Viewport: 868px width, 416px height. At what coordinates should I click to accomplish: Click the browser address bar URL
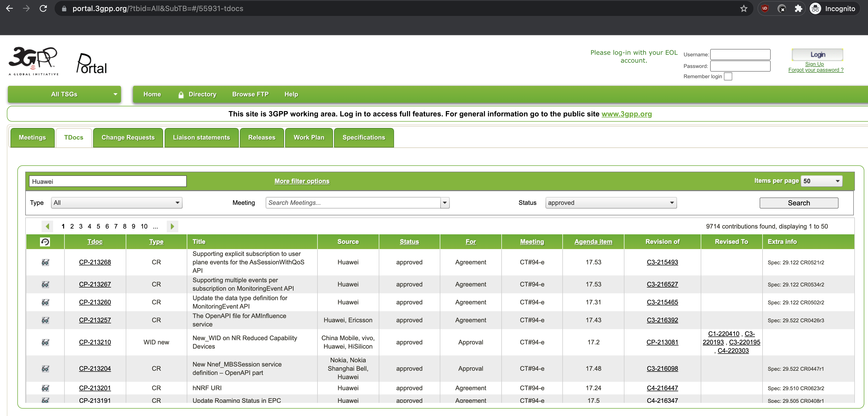[158, 9]
